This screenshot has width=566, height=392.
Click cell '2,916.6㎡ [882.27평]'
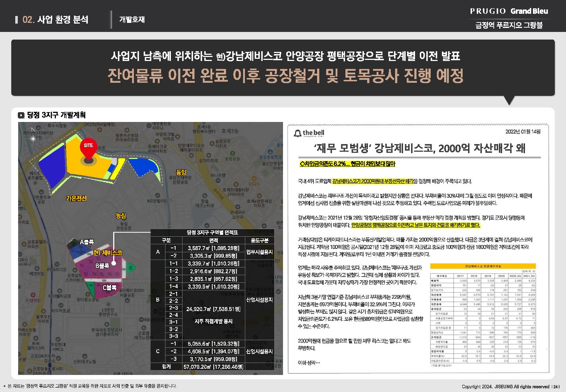tap(214, 271)
